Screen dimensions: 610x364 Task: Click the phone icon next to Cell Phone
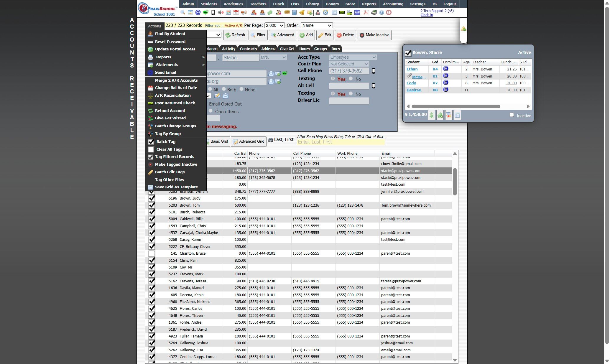coord(373,71)
